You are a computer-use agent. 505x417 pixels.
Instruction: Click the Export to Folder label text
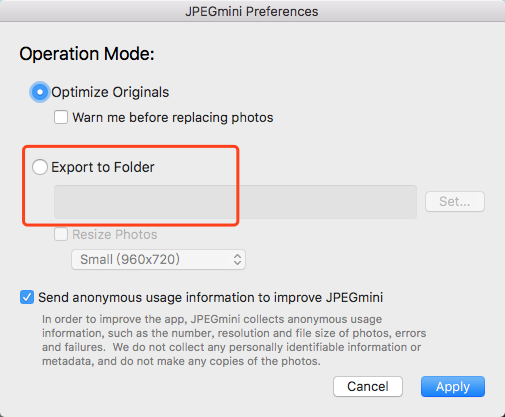point(103,167)
